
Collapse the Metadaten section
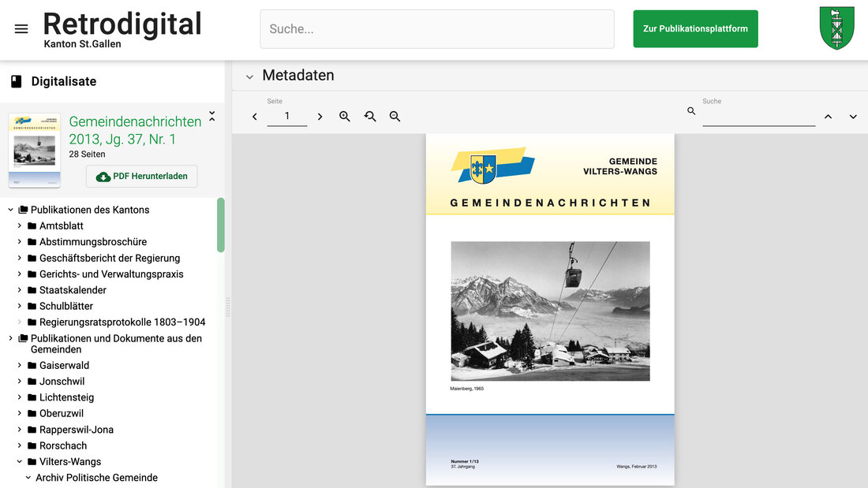click(249, 76)
